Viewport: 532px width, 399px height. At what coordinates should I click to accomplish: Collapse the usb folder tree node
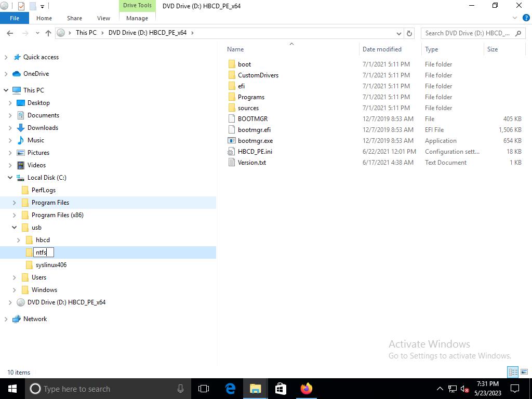[x=15, y=228]
